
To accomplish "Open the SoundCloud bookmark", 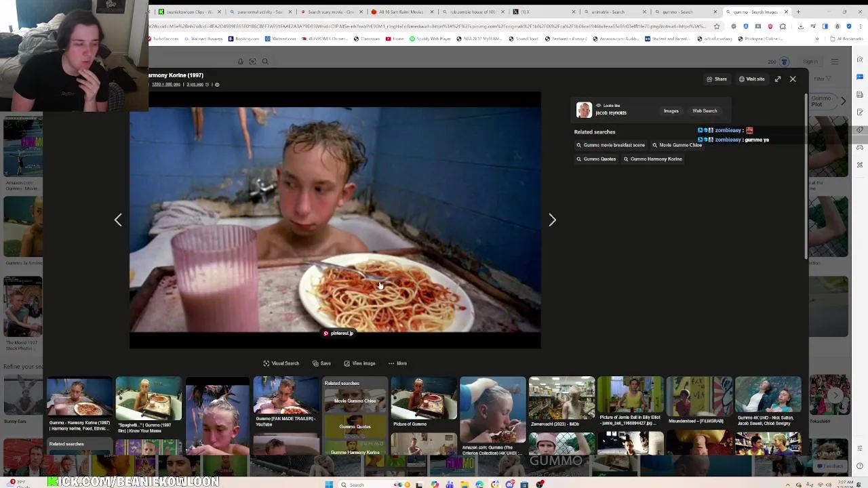I will [523, 39].
